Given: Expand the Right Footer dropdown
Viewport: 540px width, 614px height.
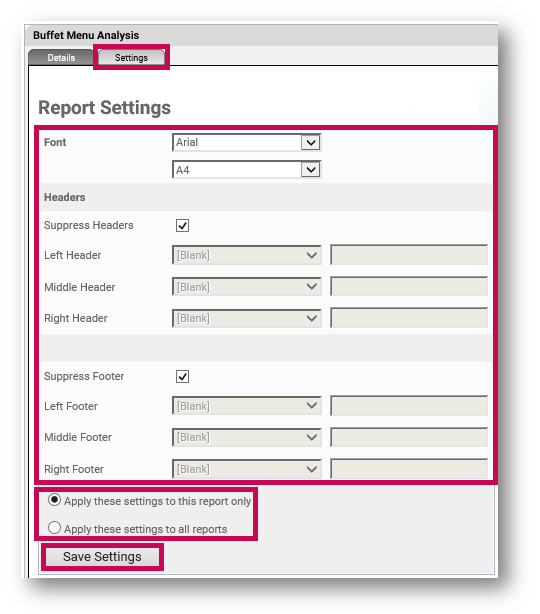Looking at the screenshot, I should (247, 469).
